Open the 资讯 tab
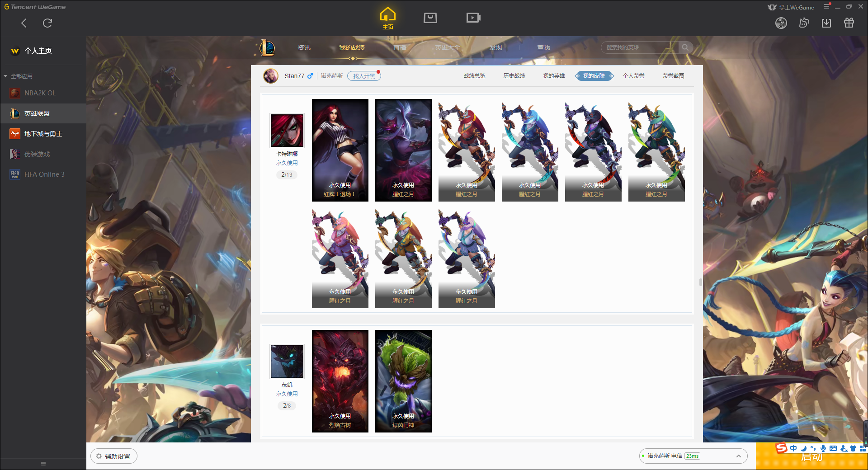 pyautogui.click(x=304, y=47)
